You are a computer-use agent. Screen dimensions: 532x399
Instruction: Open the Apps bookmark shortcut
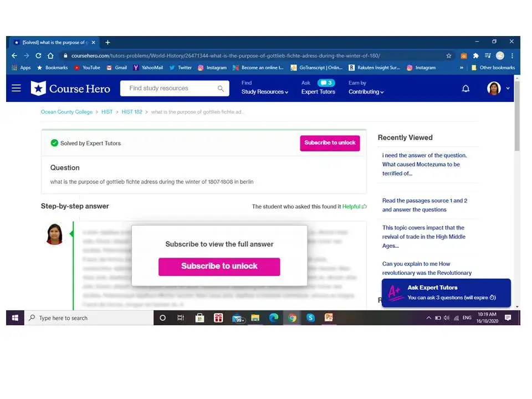[21, 68]
